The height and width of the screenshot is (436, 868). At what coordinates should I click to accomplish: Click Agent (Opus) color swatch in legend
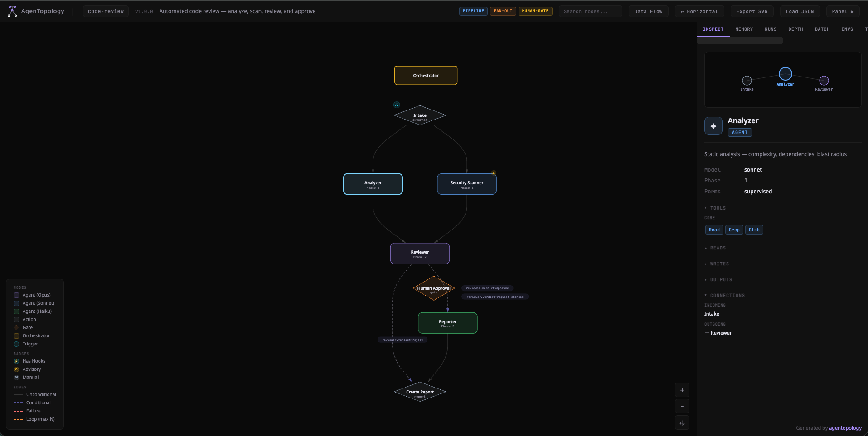click(16, 295)
